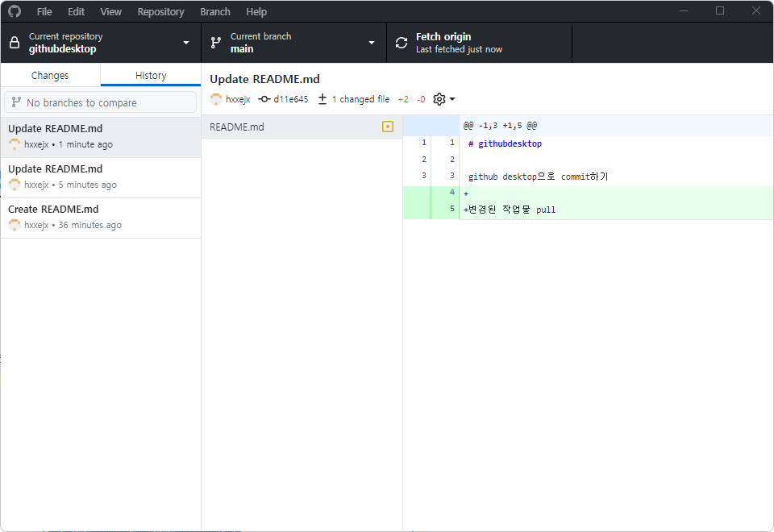Click the avatar on the latest Update README.md commit

(x=15, y=143)
